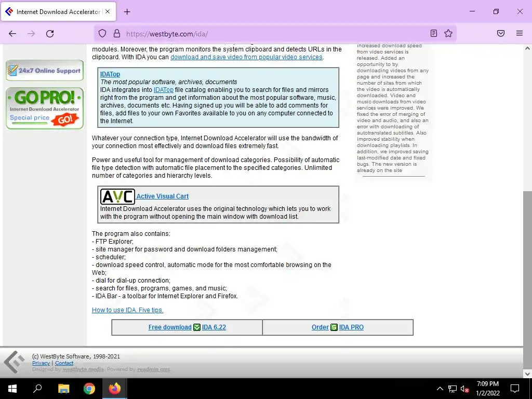Click the green order list icon
Viewport: 532px width, 399px height.
pos(334,327)
